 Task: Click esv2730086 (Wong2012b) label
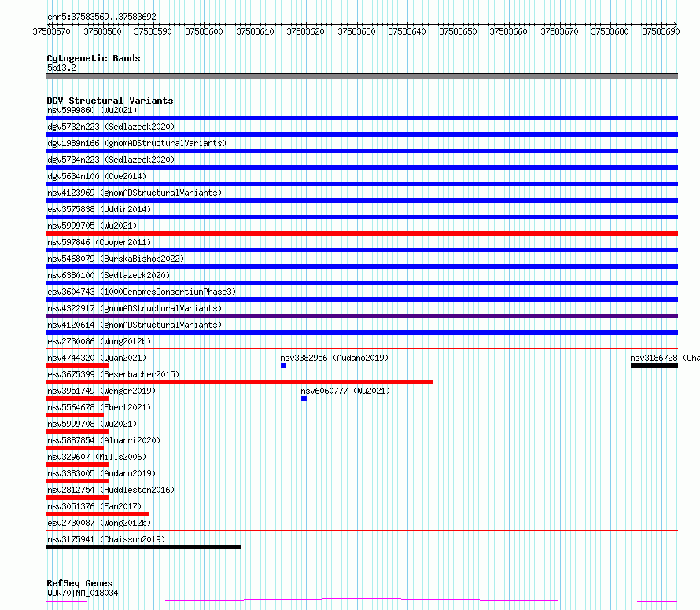99,341
